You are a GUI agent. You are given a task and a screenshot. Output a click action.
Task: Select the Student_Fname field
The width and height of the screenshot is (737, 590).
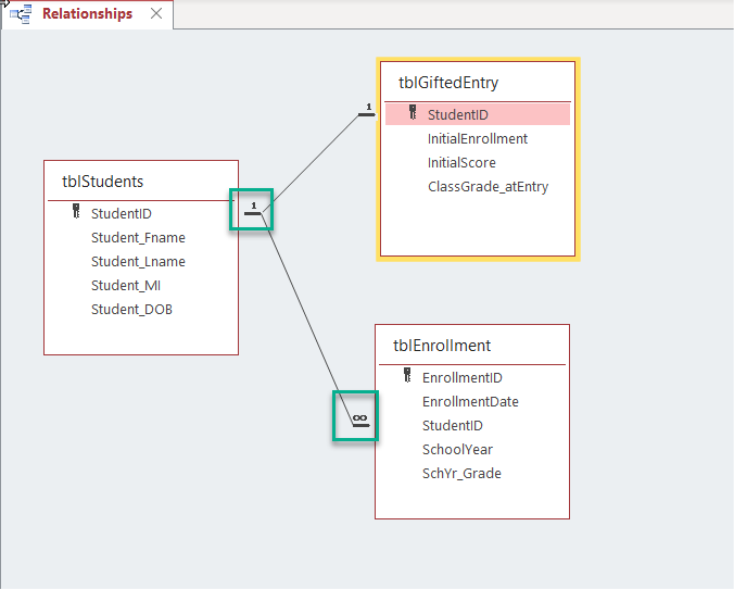point(138,238)
